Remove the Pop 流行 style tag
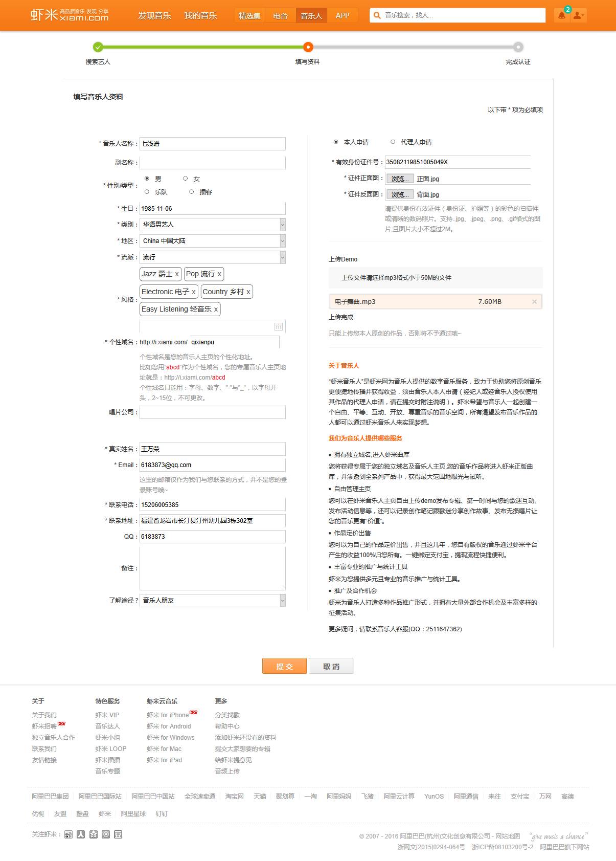The height and width of the screenshot is (861, 616). pyautogui.click(x=219, y=274)
